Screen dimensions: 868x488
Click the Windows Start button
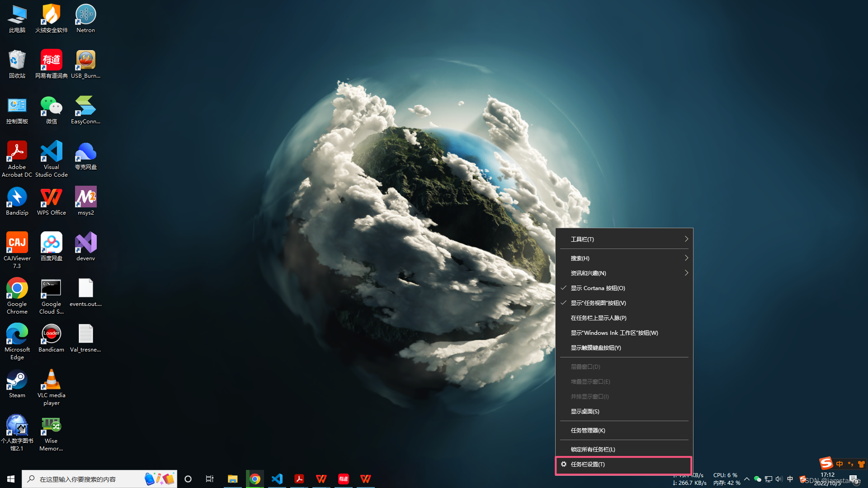click(11, 479)
